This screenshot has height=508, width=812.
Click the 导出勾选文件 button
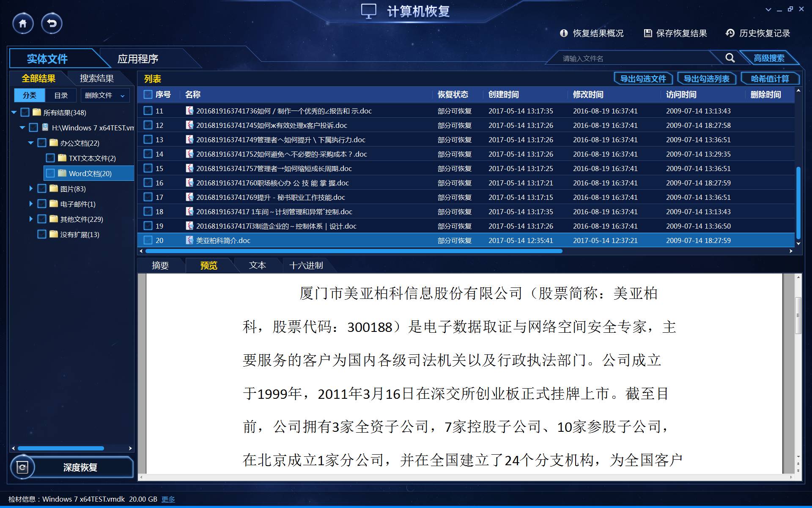point(643,79)
